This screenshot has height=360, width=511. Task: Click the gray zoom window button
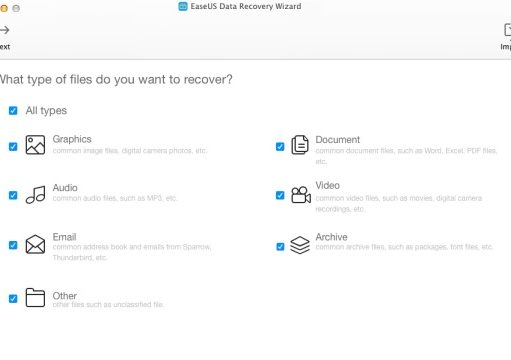tap(16, 8)
